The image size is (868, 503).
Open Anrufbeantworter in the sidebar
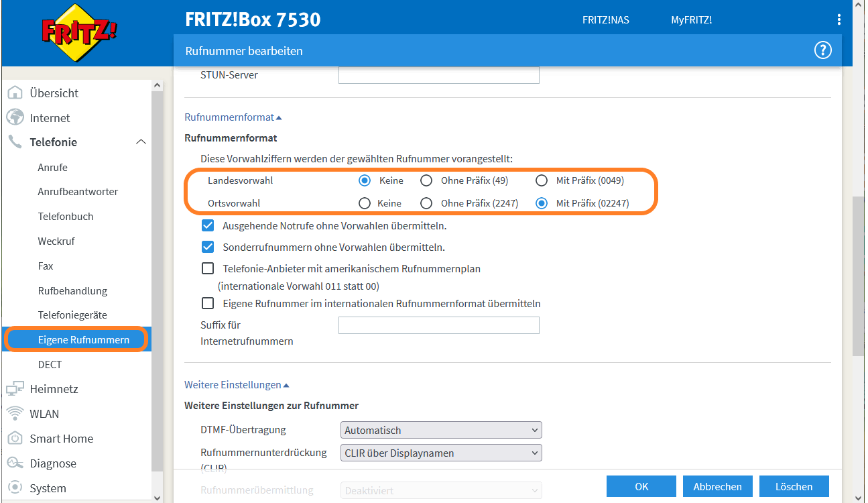(x=78, y=191)
